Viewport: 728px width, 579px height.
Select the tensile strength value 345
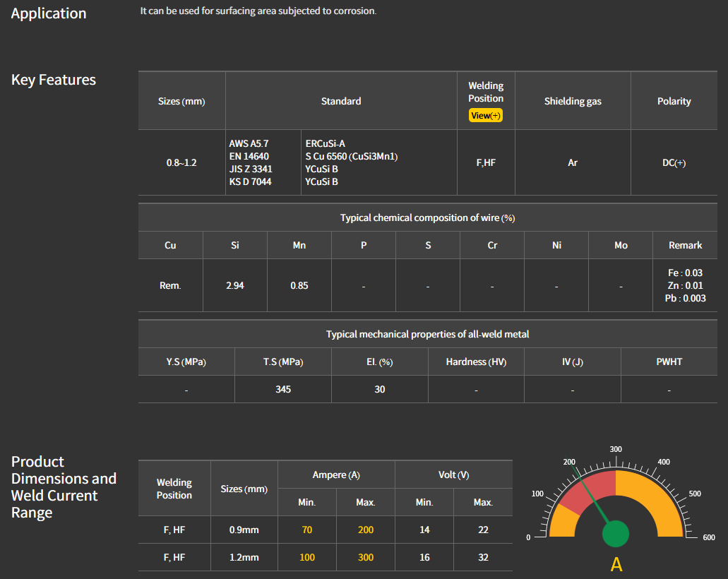283,389
